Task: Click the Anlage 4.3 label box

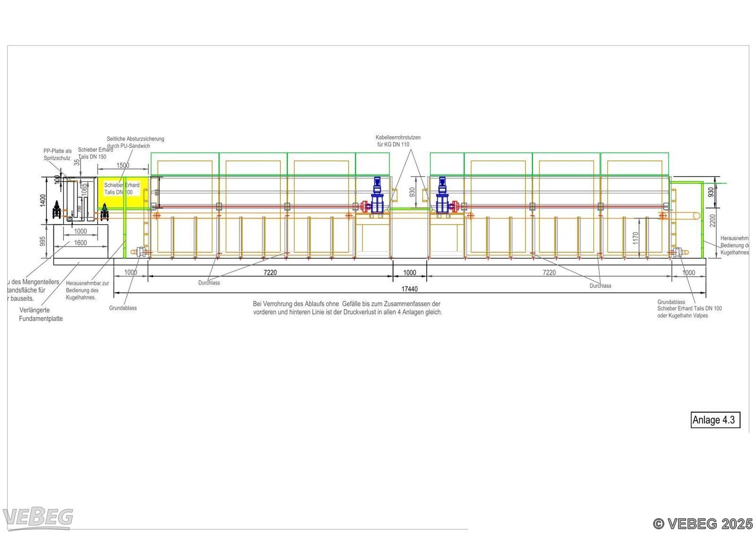Action: (x=715, y=420)
